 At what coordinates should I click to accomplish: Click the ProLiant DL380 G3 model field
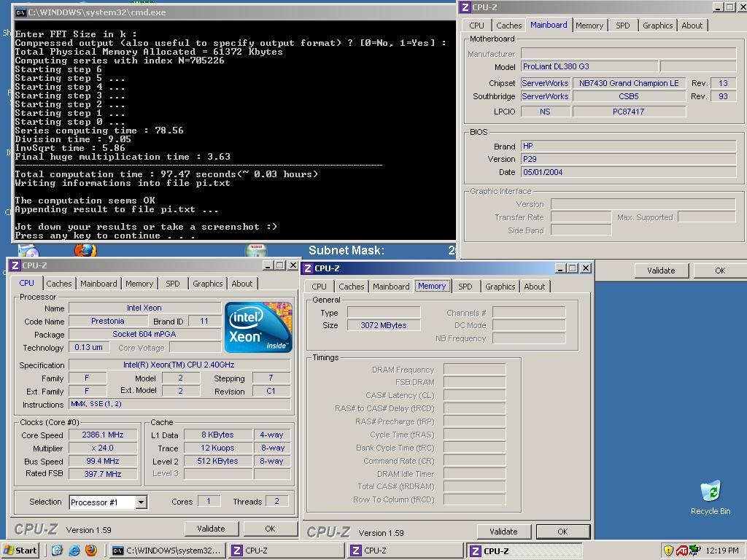click(589, 66)
